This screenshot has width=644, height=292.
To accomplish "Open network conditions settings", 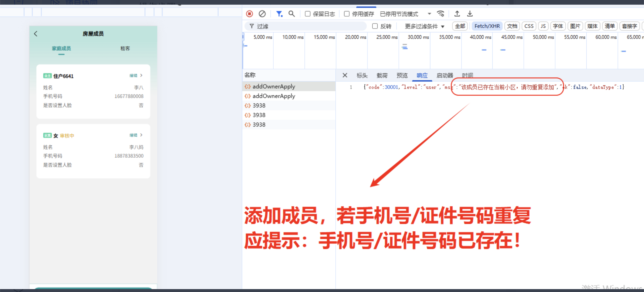I will [440, 14].
